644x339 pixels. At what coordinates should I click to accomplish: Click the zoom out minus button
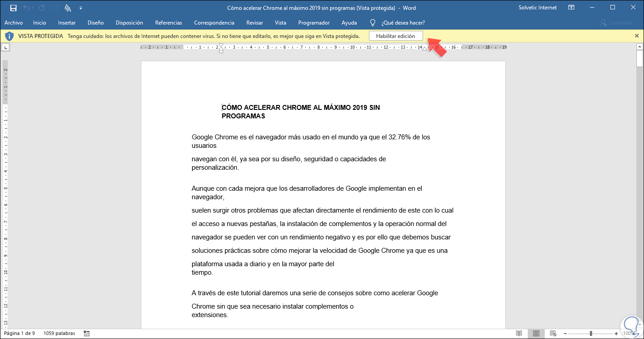(x=565, y=333)
